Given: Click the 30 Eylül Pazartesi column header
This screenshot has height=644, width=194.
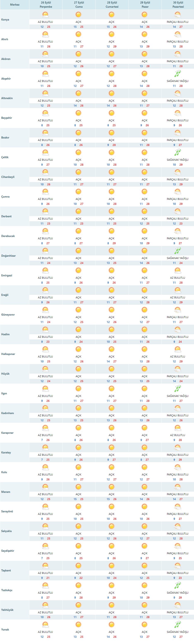Looking at the screenshot, I should 178,5.
